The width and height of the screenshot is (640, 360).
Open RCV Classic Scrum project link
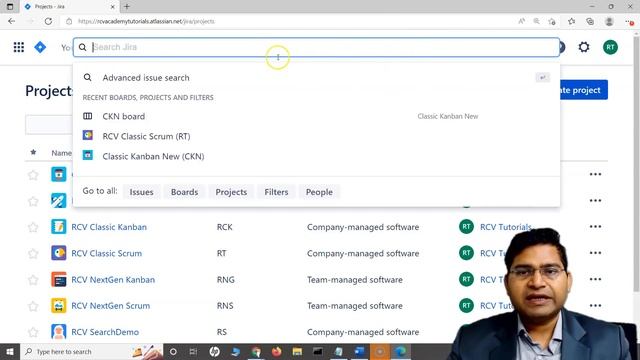click(x=107, y=253)
